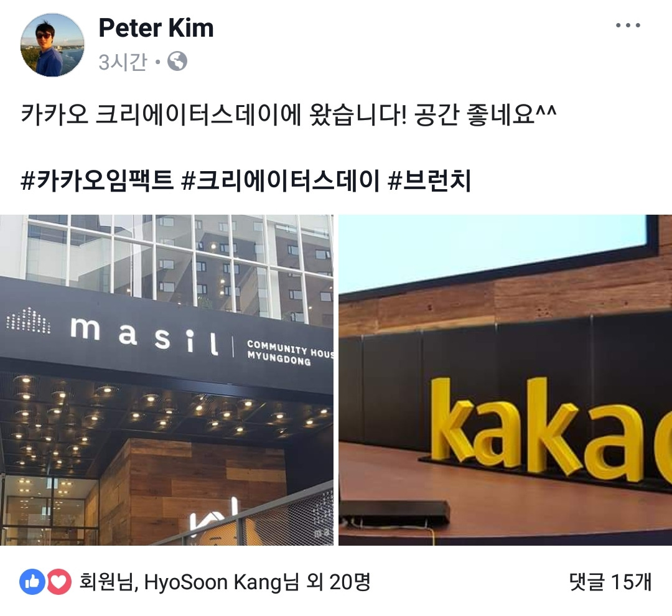
Task: Click the red heart reaction icon
Action: [x=58, y=582]
